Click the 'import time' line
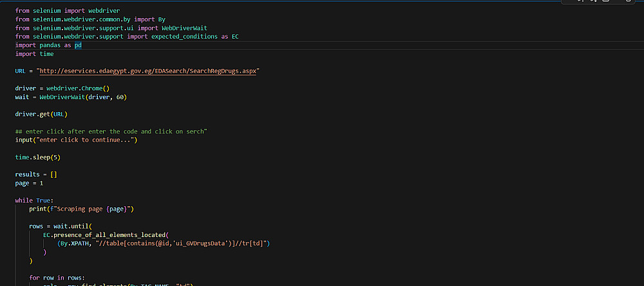 (34, 54)
